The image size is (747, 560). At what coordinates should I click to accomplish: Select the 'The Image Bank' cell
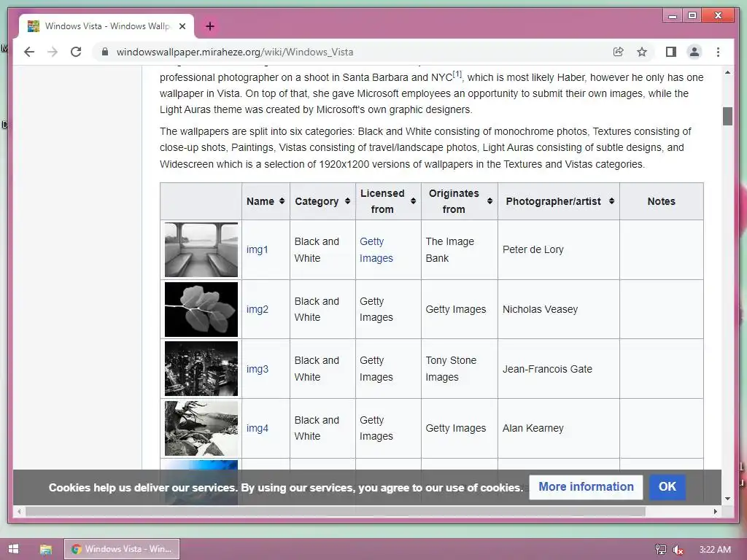[460, 249]
